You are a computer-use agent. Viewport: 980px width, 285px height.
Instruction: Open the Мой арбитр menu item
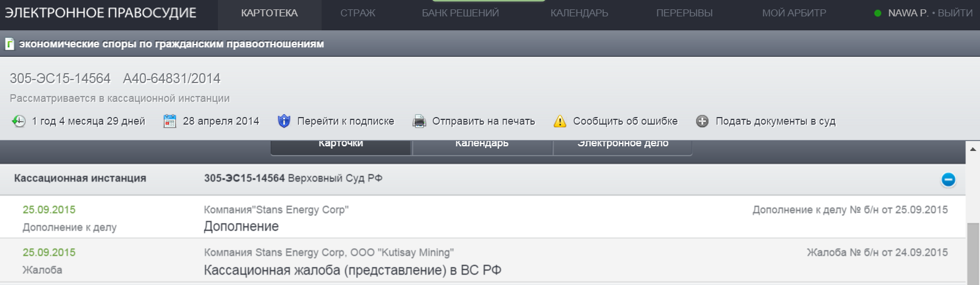pyautogui.click(x=794, y=13)
